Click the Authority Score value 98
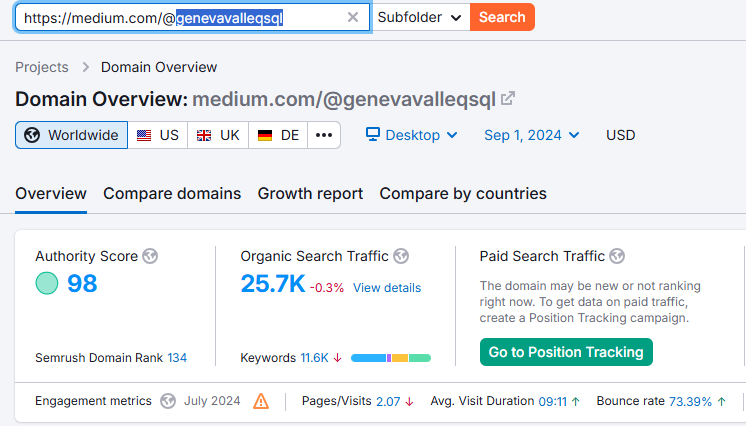Viewport: 746px width, 426px height. pyautogui.click(x=82, y=283)
